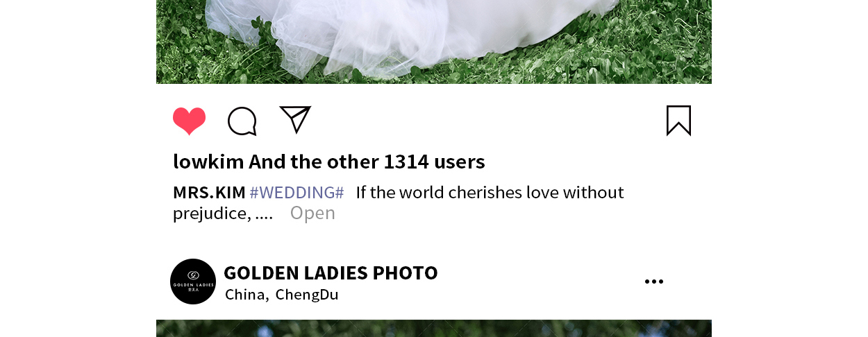The image size is (868, 337).
Task: View the other 1314 users who liked
Action: coord(367,162)
